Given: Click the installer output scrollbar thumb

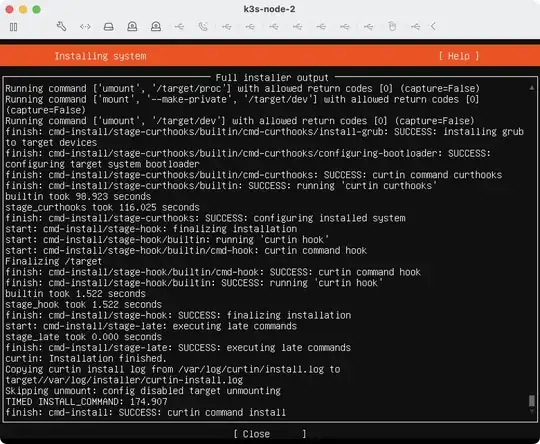Looking at the screenshot, I should pyautogui.click(x=532, y=401).
